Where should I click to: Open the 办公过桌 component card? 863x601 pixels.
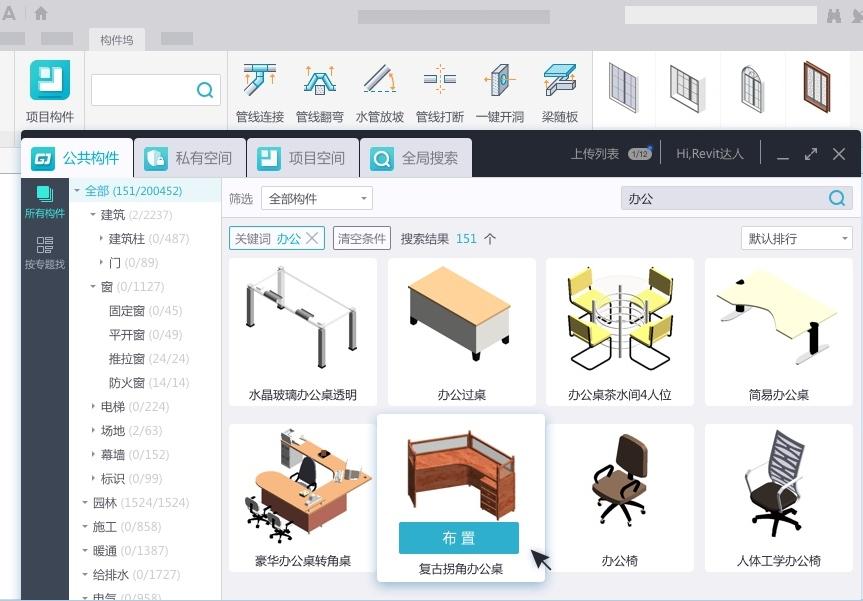pos(461,332)
